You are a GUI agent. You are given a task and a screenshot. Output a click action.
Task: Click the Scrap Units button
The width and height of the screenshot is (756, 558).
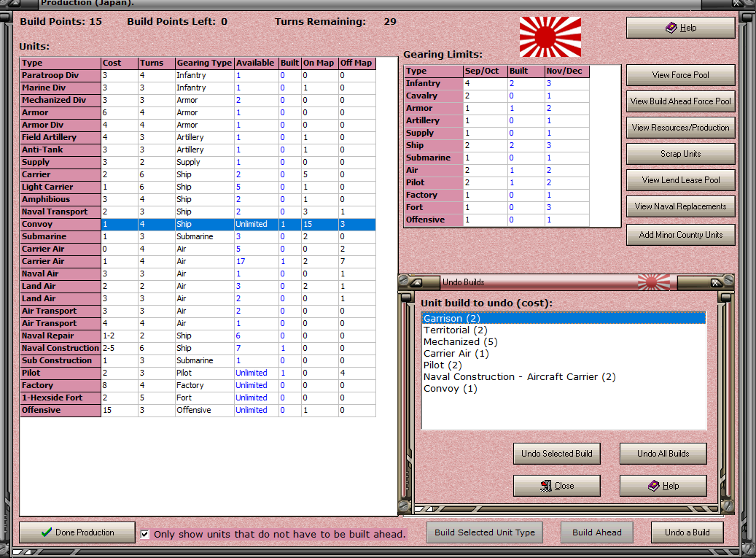point(680,154)
